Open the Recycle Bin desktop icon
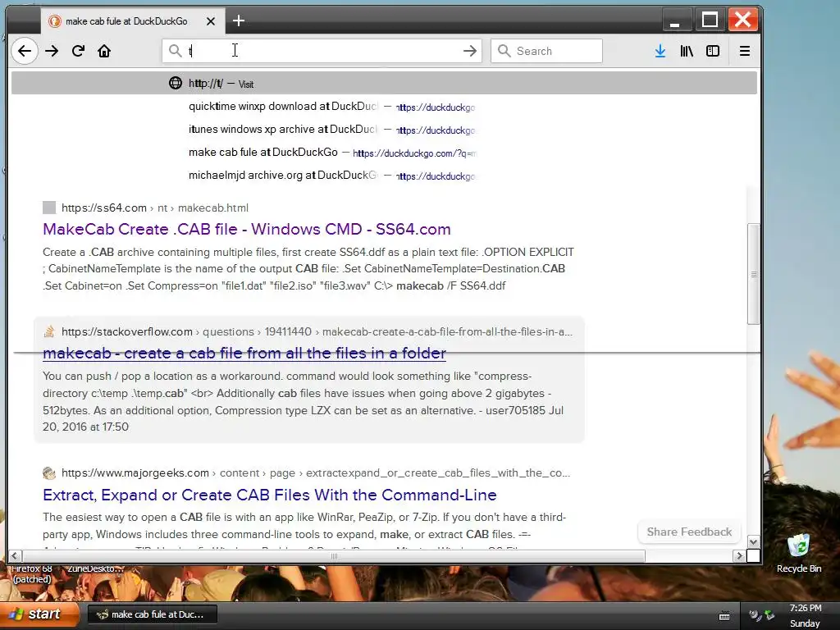Screen dimensions: 840x630 [x=799, y=553]
